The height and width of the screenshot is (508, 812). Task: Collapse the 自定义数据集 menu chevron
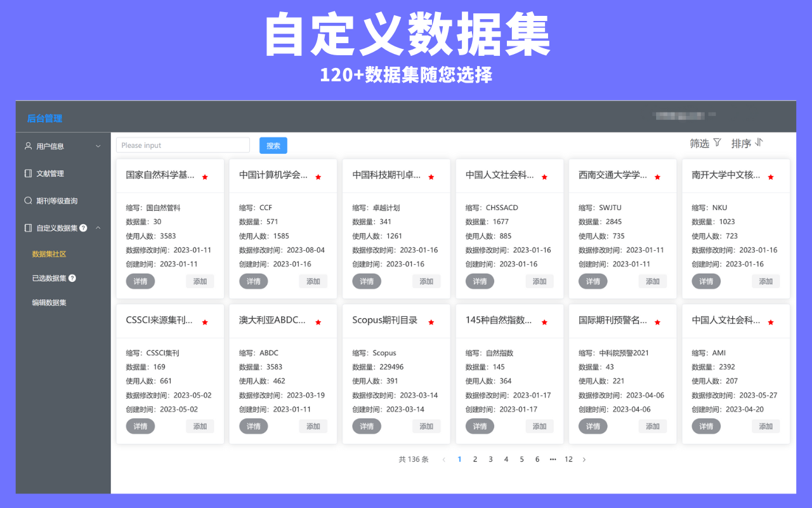(97, 227)
